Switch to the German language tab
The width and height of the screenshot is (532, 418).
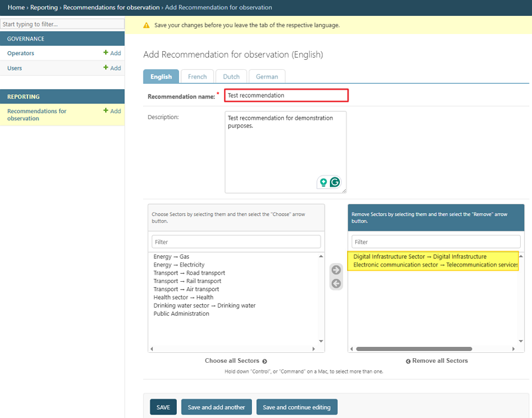[x=267, y=76]
